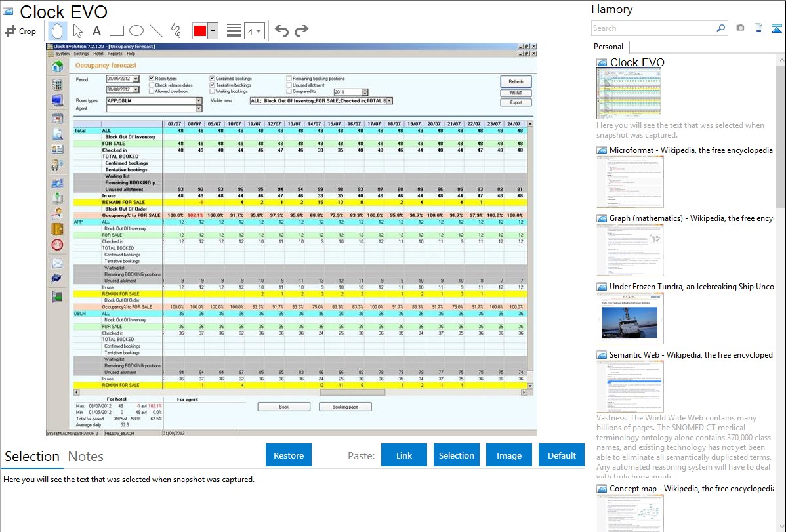The width and height of the screenshot is (786, 532).
Task: Pick the text annotation tool A
Action: [96, 31]
